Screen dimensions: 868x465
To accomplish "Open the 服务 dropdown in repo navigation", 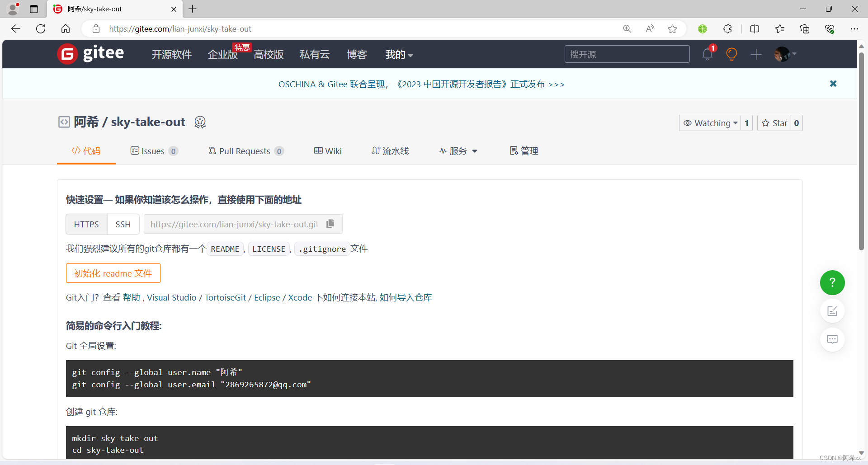I will pyautogui.click(x=458, y=151).
